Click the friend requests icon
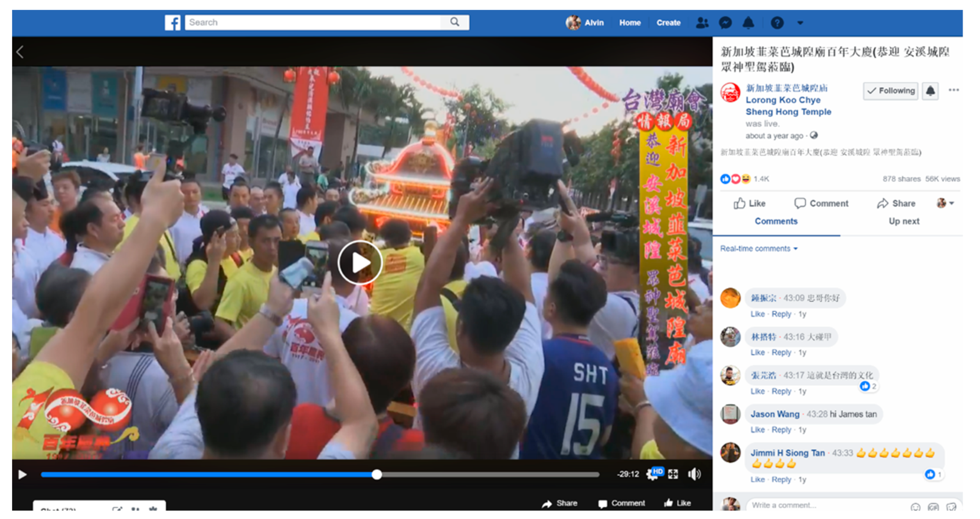 coord(702,23)
